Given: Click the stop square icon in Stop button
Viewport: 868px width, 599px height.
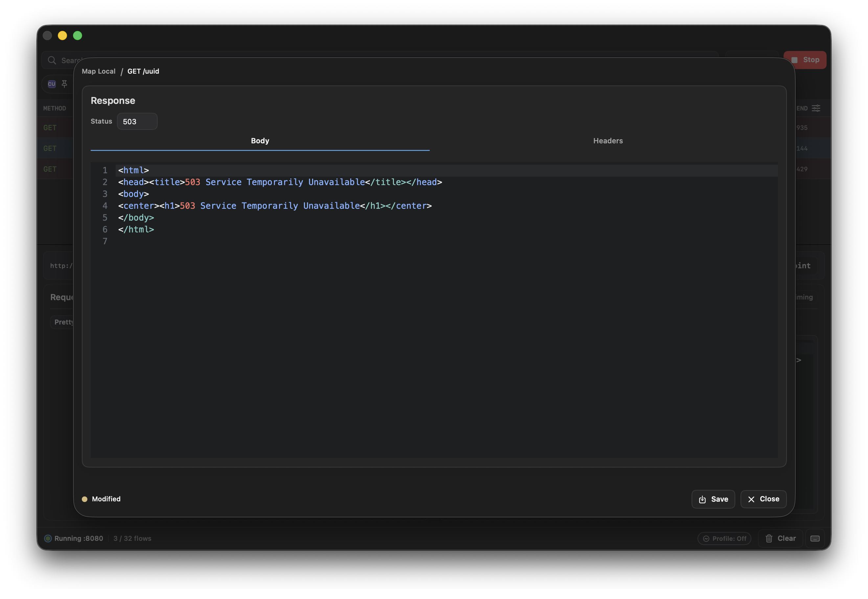Looking at the screenshot, I should click(x=794, y=60).
